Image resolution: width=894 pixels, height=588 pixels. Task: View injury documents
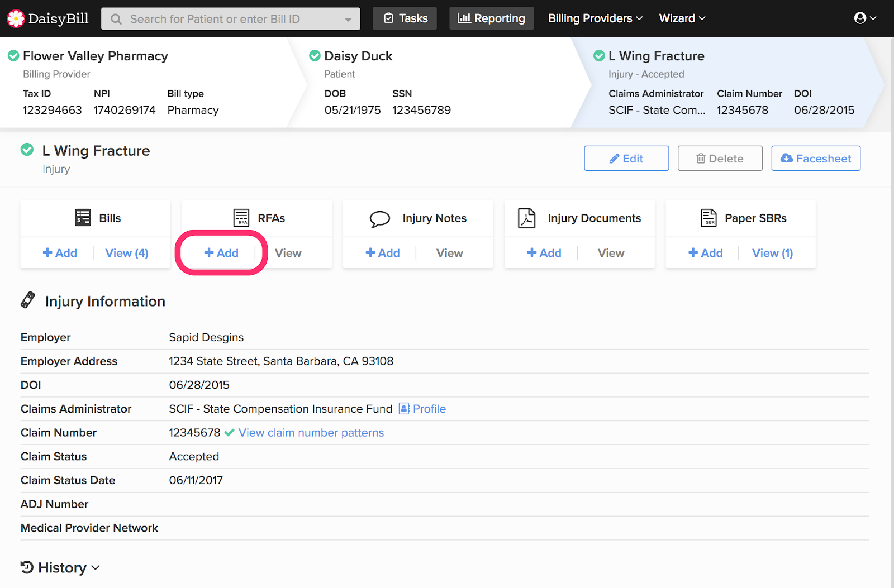point(611,253)
